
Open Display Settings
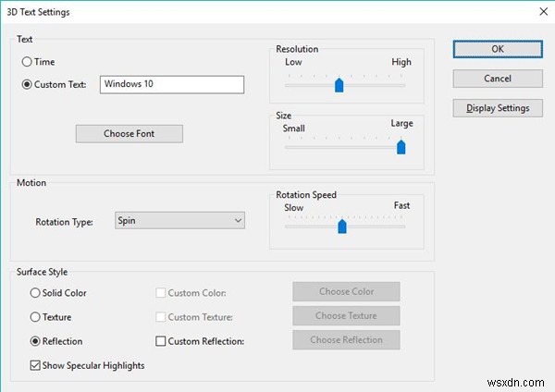(x=498, y=108)
